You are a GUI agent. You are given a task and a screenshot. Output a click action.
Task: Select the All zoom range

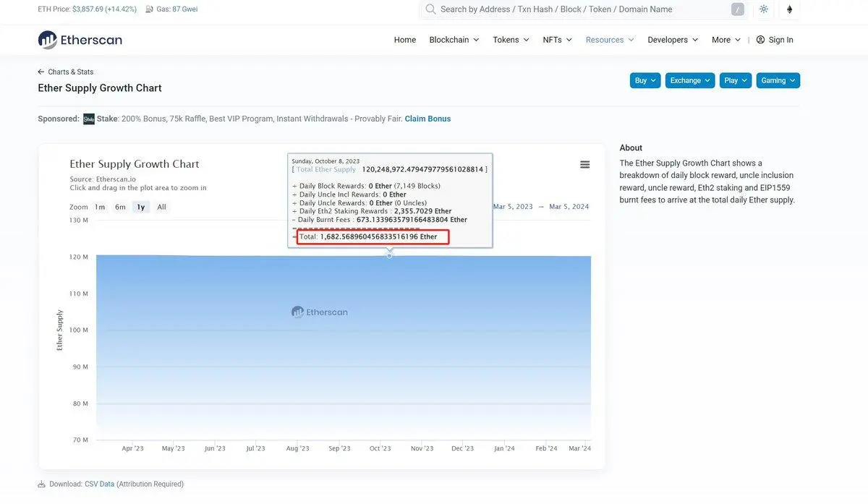[161, 207]
